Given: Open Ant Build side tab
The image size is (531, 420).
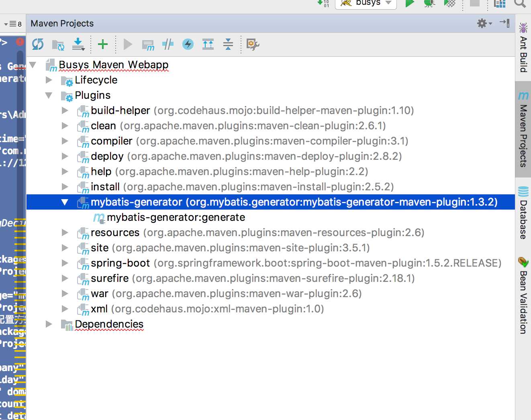Looking at the screenshot, I should coord(523,47).
